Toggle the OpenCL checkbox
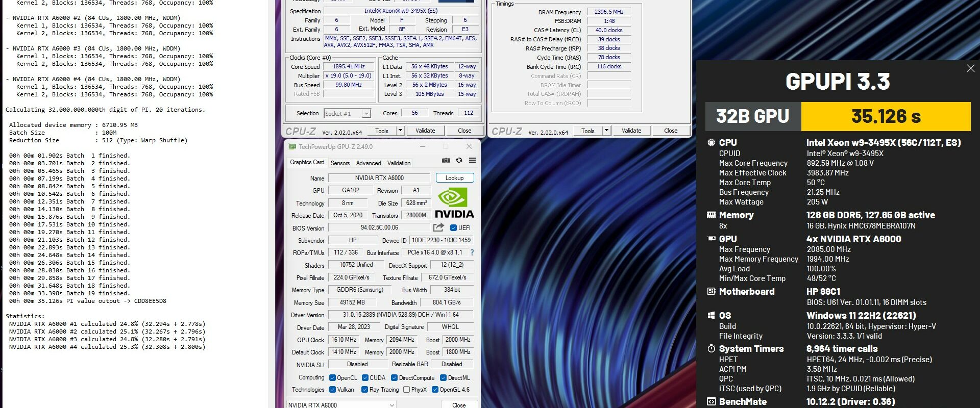The width and height of the screenshot is (980, 408). click(x=332, y=378)
